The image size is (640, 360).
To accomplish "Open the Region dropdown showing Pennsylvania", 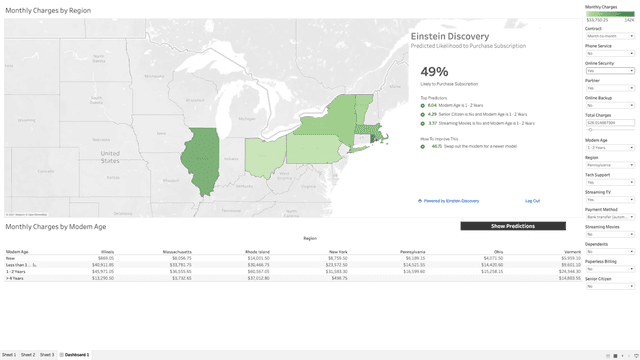I will pos(610,165).
